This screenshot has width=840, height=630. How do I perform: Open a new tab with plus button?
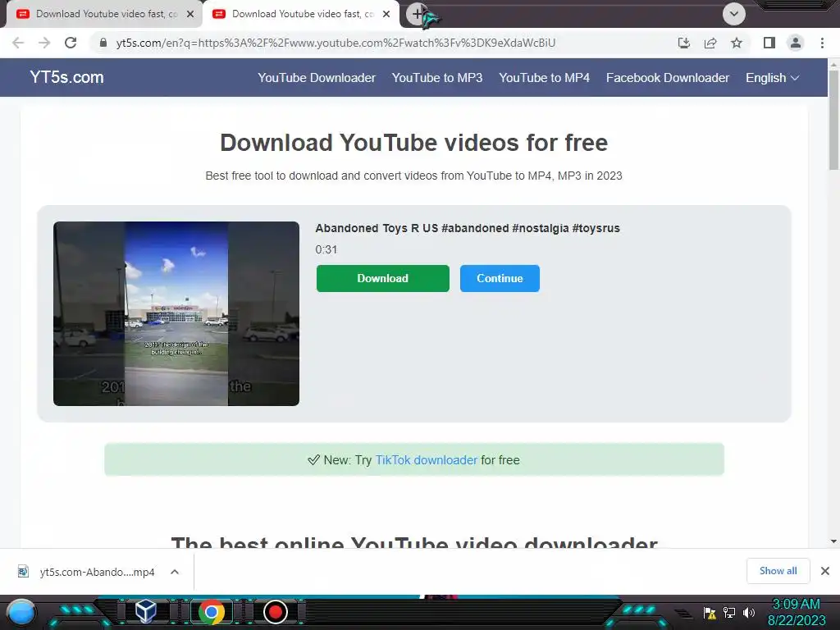tap(418, 14)
